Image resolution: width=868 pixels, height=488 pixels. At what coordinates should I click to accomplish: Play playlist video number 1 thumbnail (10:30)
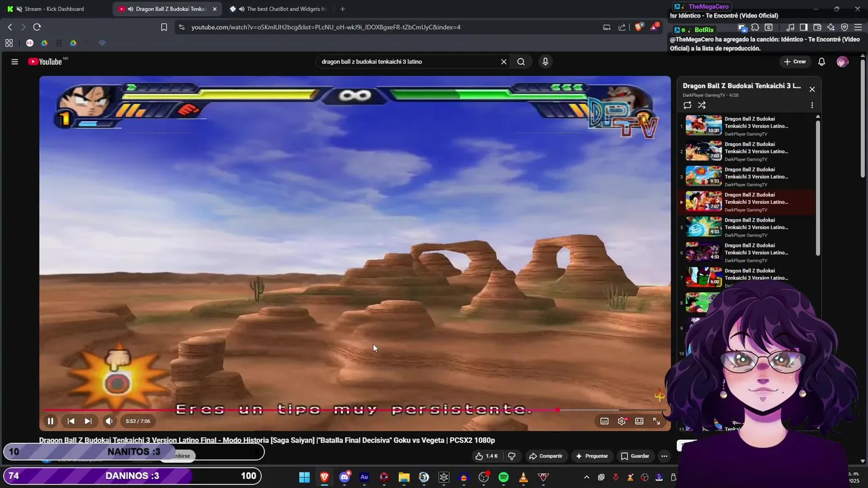pyautogui.click(x=703, y=125)
